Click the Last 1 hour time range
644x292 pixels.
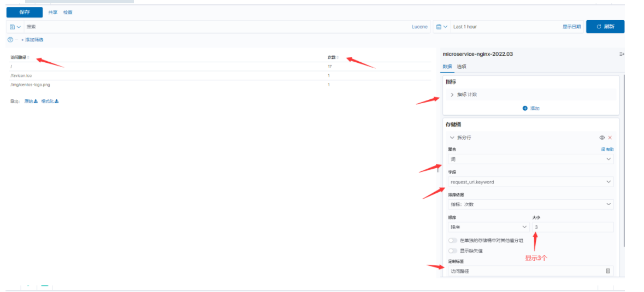465,27
